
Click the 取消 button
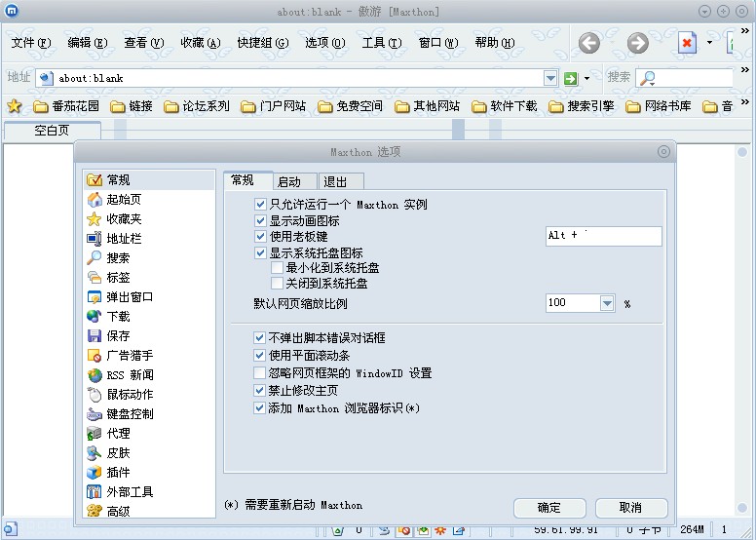631,508
